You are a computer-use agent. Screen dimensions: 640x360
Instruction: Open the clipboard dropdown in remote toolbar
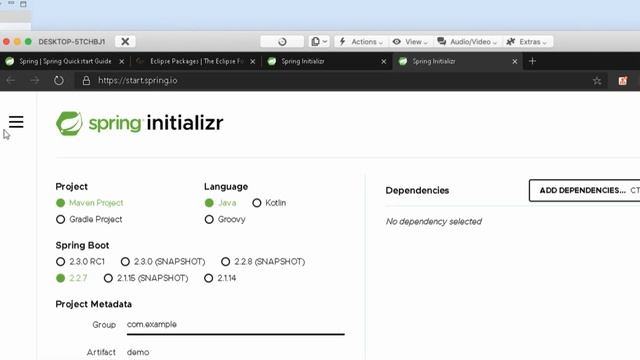(319, 42)
